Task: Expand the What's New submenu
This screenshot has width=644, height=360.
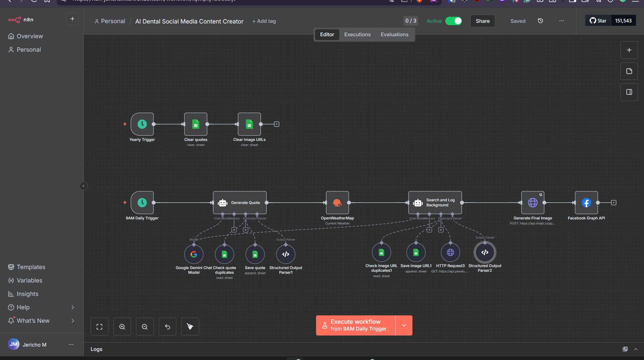Action: point(73,321)
